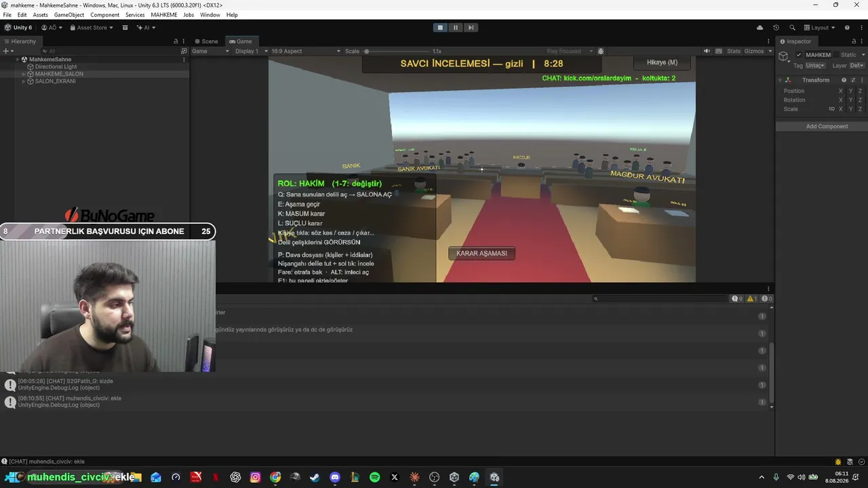
Task: Open the Play Focused dropdown
Action: click(x=570, y=51)
